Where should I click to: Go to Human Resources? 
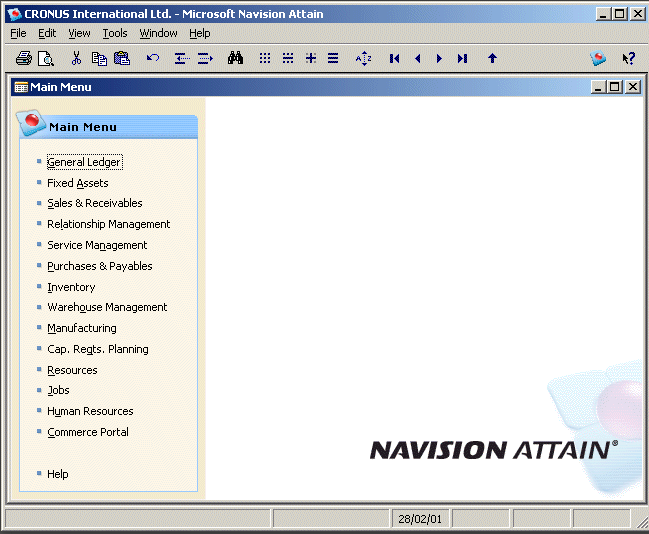point(90,411)
